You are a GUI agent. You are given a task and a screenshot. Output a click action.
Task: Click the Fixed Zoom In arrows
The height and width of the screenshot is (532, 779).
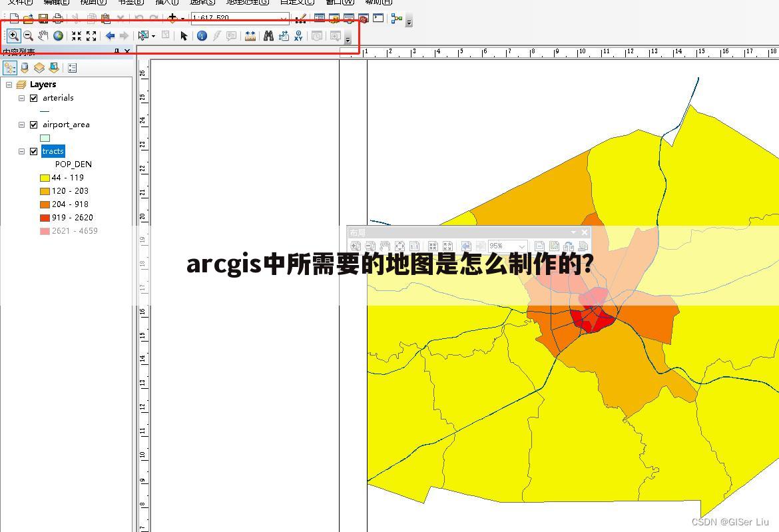tap(76, 36)
